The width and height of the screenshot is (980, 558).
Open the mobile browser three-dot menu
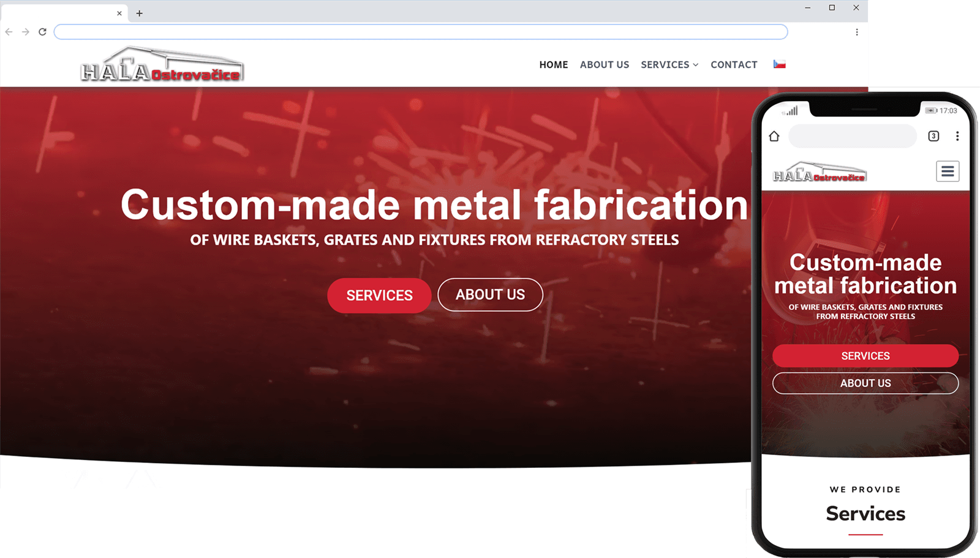[957, 136]
